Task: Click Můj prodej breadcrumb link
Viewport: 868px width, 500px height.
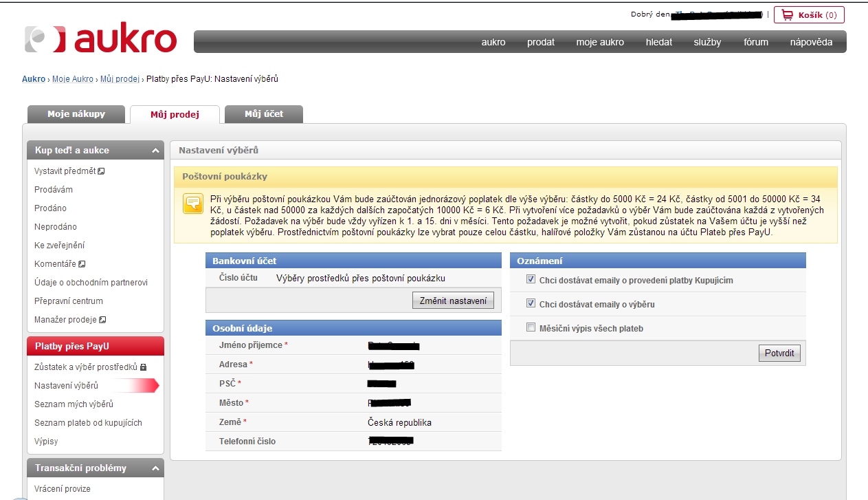Action: pyautogui.click(x=120, y=79)
